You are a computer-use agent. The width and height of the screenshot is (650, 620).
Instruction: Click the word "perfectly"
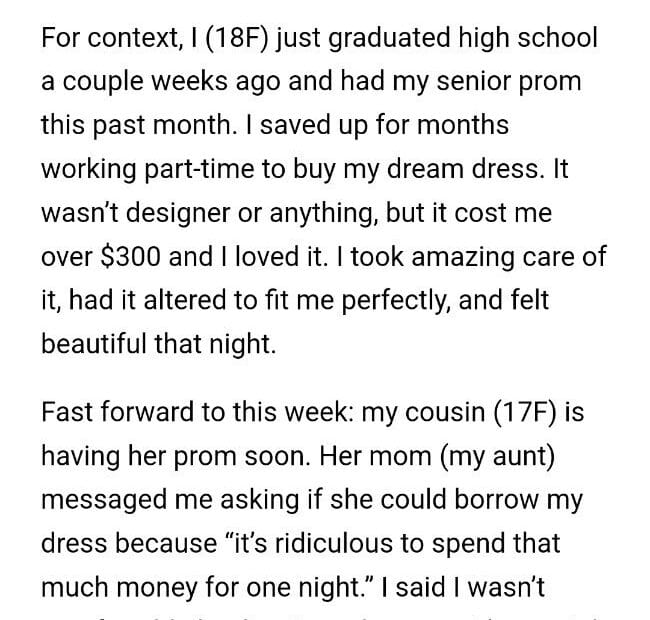(395, 298)
